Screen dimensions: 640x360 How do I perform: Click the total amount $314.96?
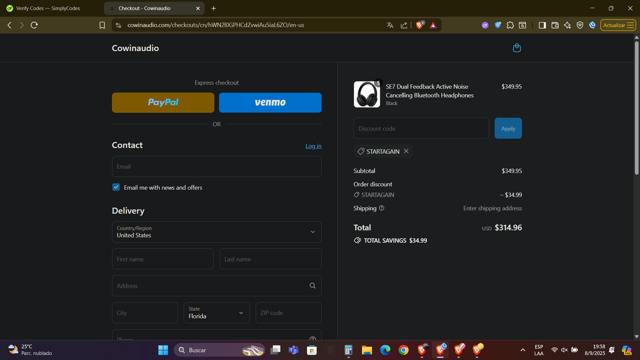[508, 227]
